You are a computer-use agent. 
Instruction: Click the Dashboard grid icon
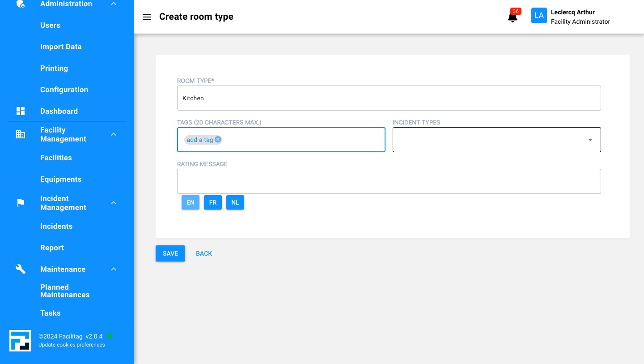tap(21, 111)
